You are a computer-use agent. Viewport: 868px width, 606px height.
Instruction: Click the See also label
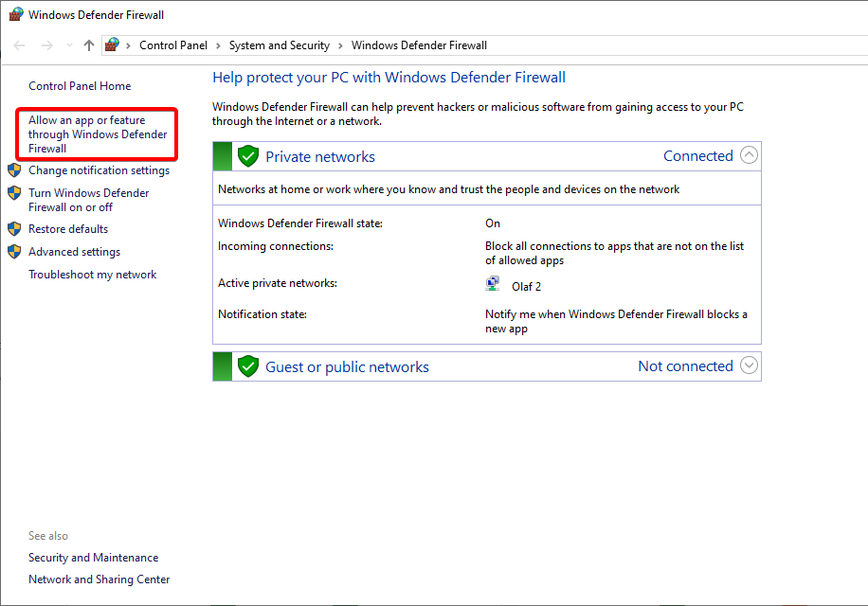click(48, 536)
